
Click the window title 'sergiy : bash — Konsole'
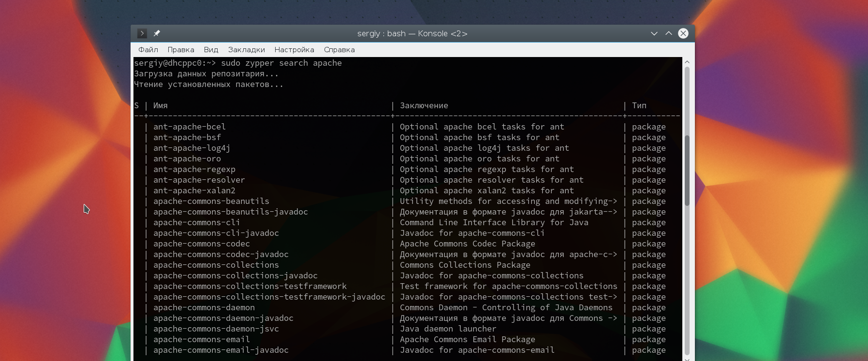pos(412,33)
